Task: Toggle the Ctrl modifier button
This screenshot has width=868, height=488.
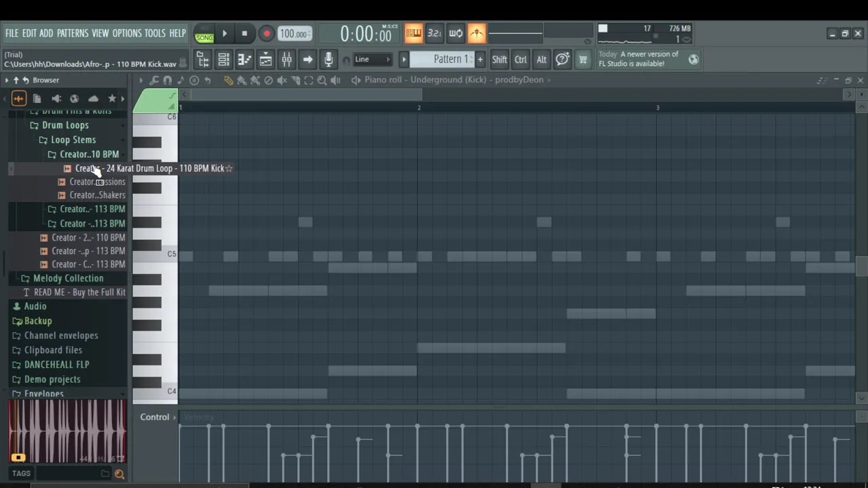Action: click(x=520, y=60)
